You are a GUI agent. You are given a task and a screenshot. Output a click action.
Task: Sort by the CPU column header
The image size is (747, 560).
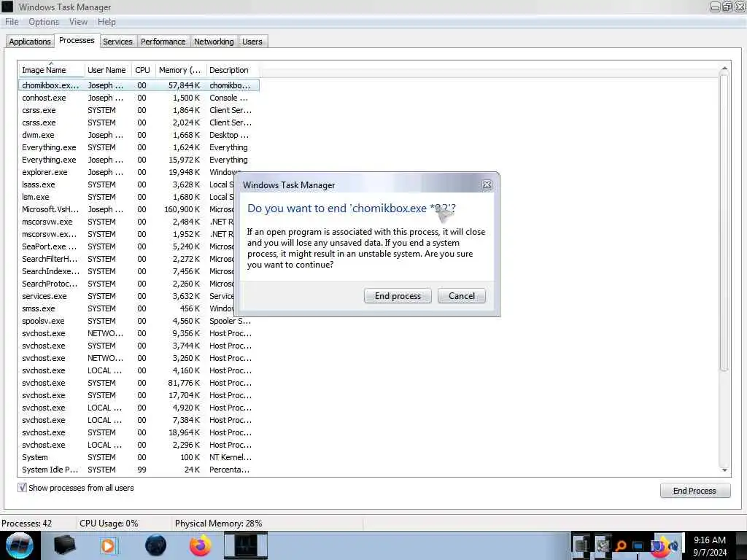(x=142, y=70)
